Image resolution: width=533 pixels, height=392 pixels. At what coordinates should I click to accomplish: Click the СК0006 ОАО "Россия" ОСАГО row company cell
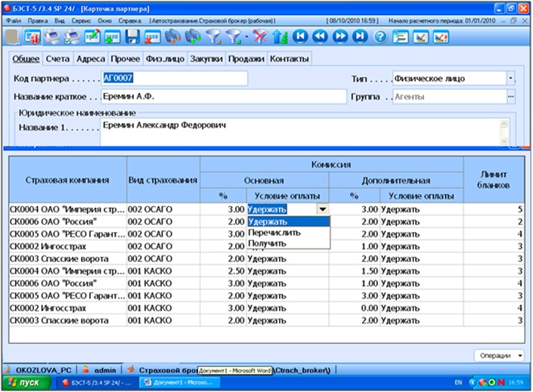pos(67,221)
